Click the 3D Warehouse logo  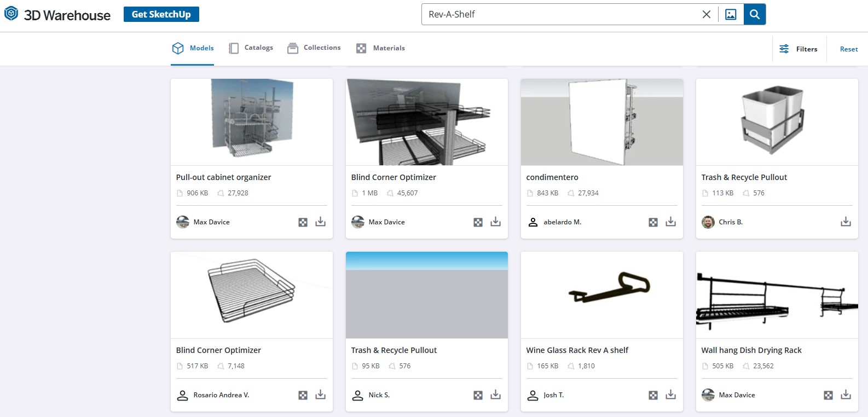point(57,14)
